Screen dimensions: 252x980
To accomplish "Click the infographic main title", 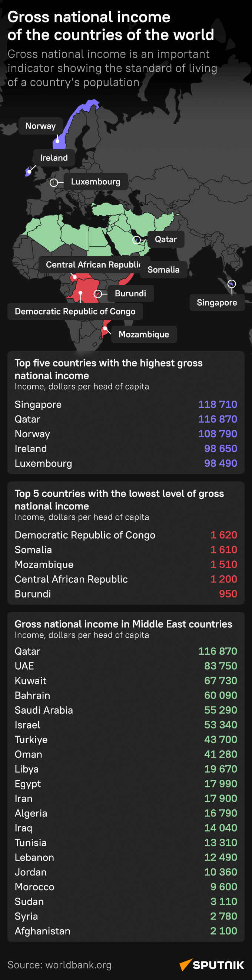I will pos(110,26).
